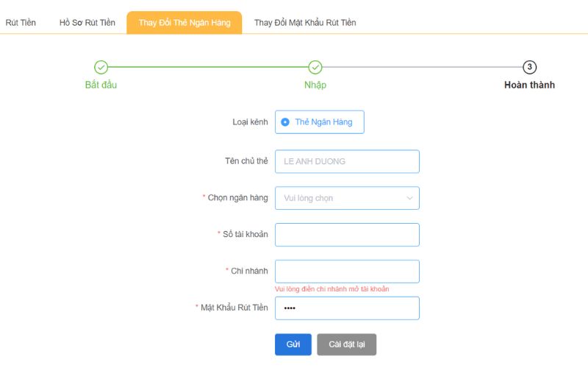Click the Nhập step label
Screen dimensions: 588x368
click(x=315, y=85)
